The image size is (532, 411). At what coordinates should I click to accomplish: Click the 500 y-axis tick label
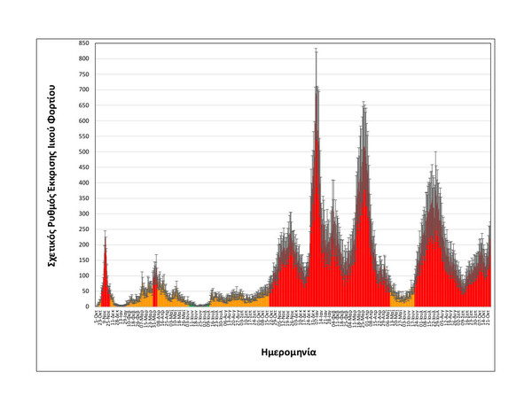coord(84,151)
